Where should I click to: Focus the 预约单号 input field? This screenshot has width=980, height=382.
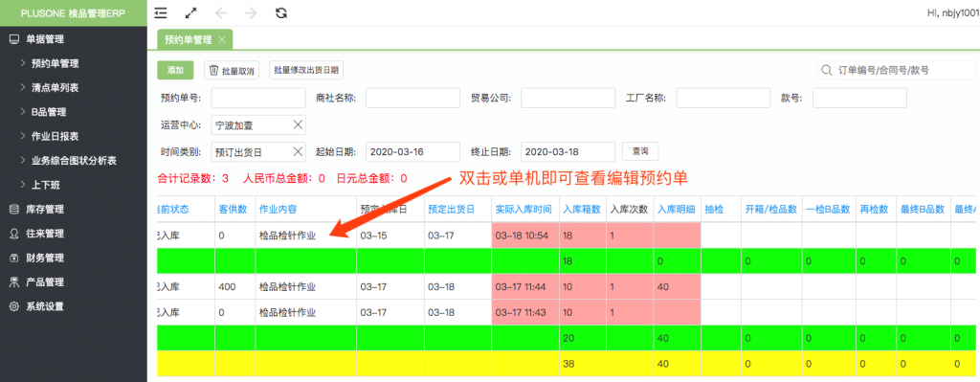tap(258, 99)
